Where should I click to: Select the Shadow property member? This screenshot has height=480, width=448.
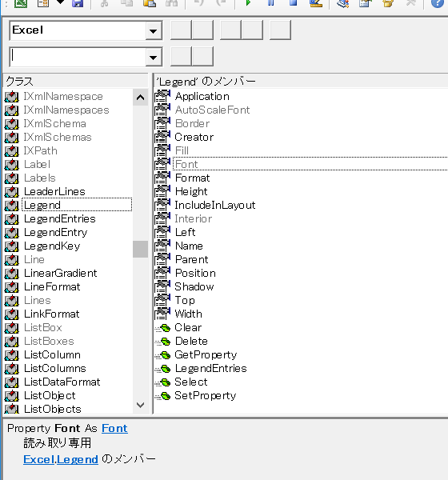pyautogui.click(x=194, y=287)
